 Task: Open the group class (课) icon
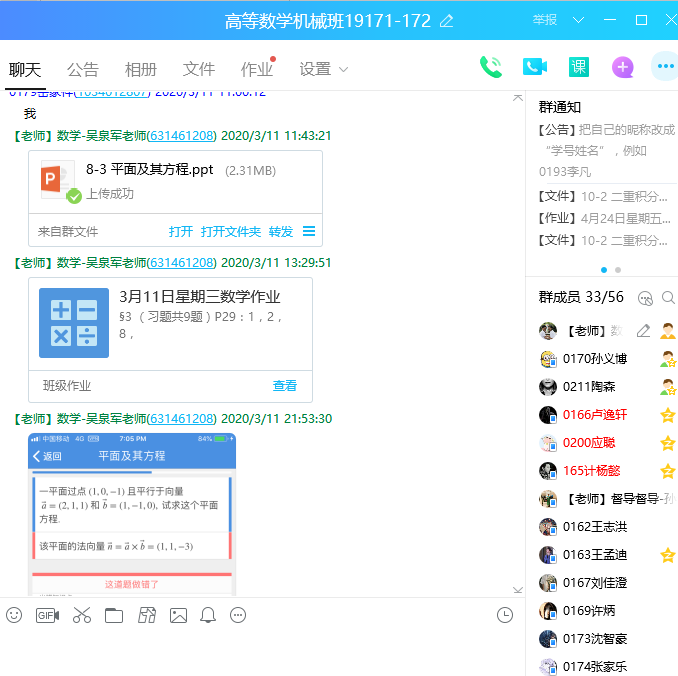579,67
